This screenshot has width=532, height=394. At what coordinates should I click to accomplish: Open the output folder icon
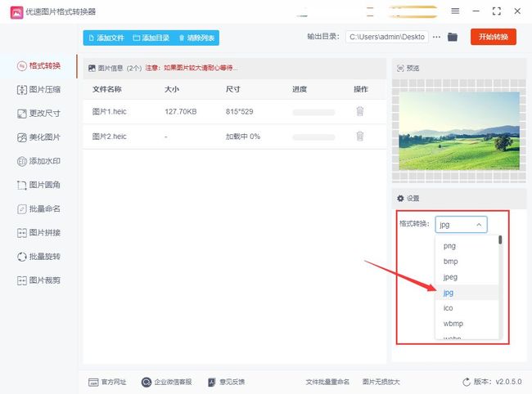(x=453, y=37)
